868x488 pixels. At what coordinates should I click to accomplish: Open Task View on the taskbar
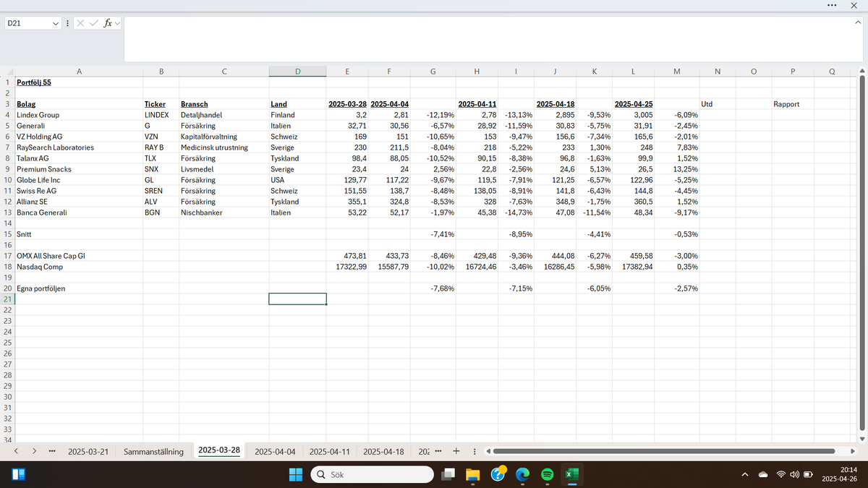pos(450,474)
